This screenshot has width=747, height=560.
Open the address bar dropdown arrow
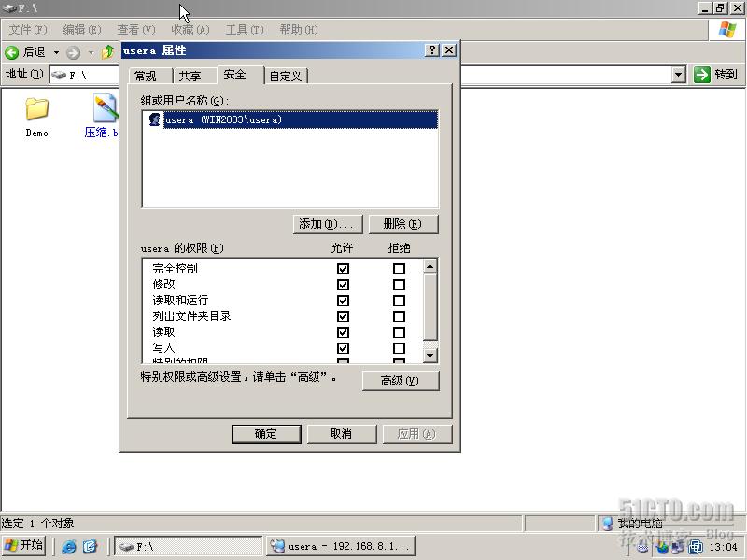point(679,75)
